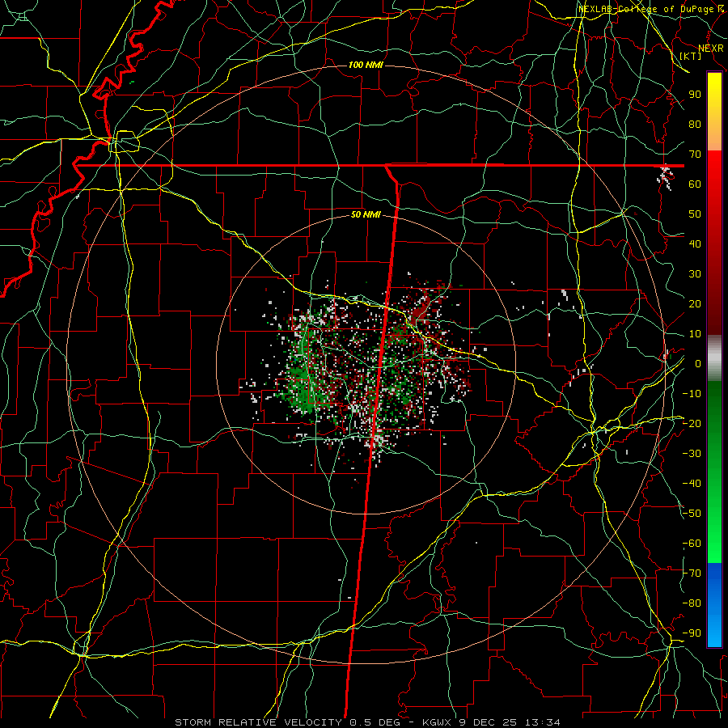Click the positive 70 scale value

click(x=695, y=154)
